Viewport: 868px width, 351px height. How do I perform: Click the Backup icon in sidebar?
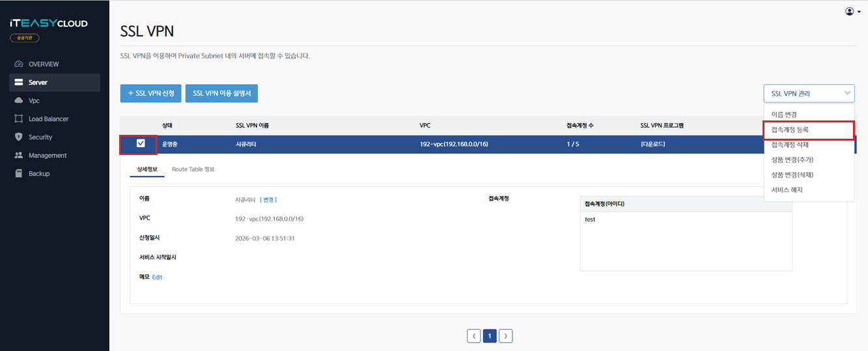click(18, 174)
